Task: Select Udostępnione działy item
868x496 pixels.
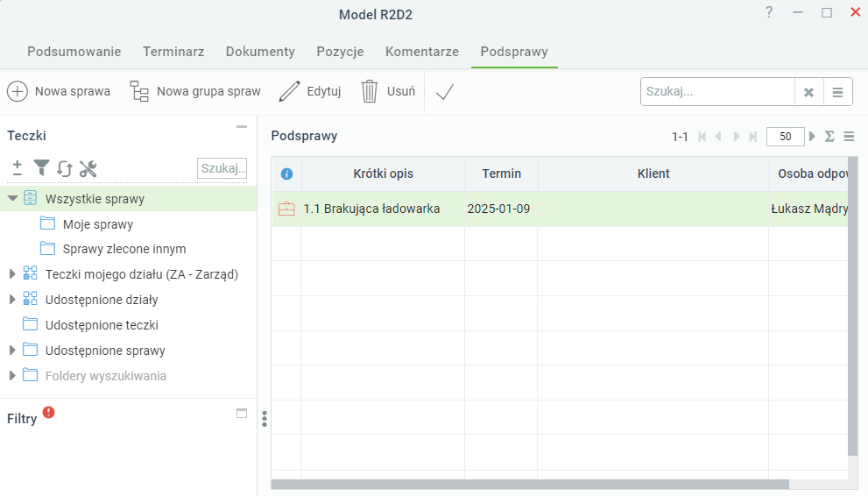Action: [102, 300]
